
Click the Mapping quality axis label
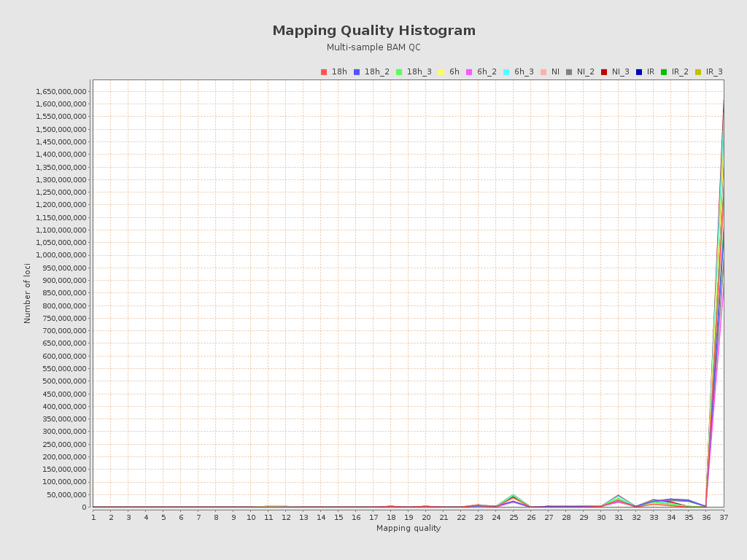tap(408, 529)
